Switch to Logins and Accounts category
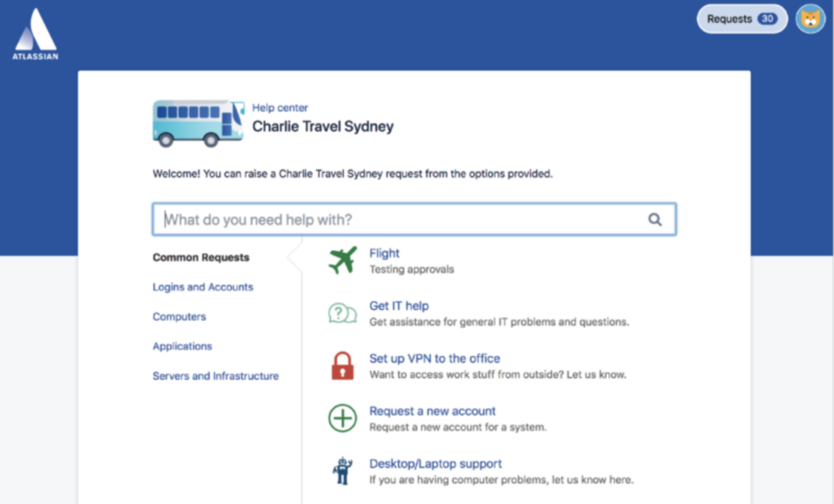The height and width of the screenshot is (504, 834). tap(203, 287)
